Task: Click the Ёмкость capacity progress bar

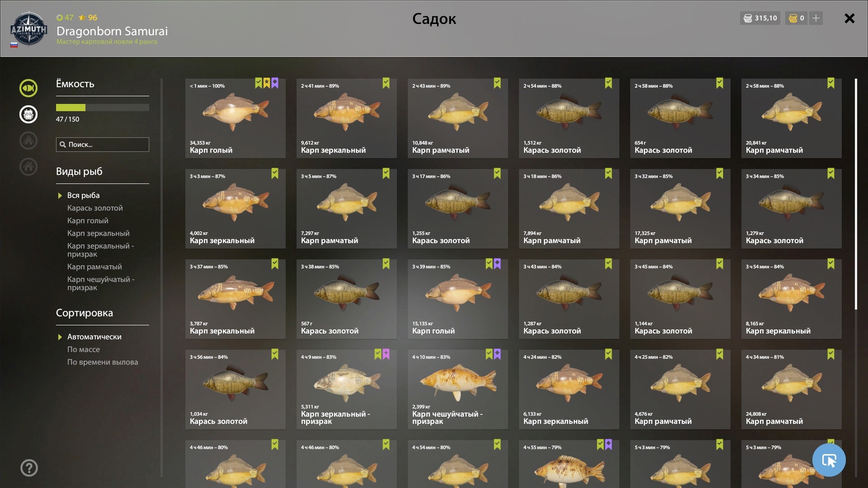Action: click(x=103, y=108)
